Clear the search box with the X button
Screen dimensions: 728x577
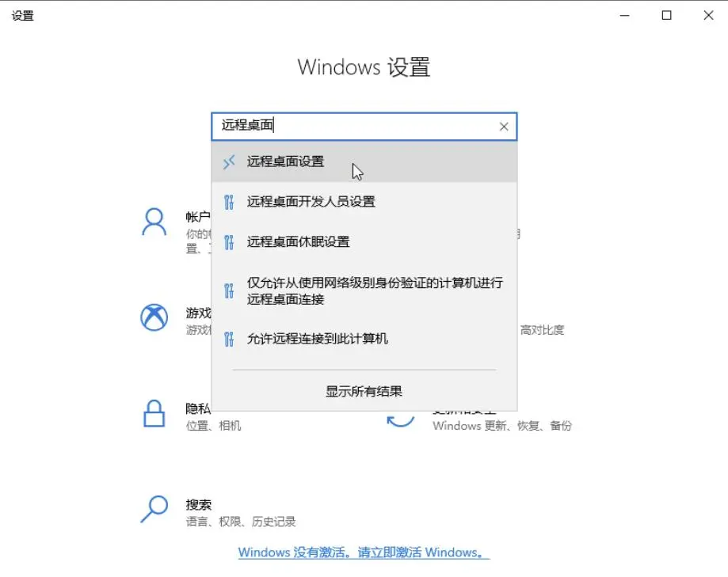coord(504,127)
